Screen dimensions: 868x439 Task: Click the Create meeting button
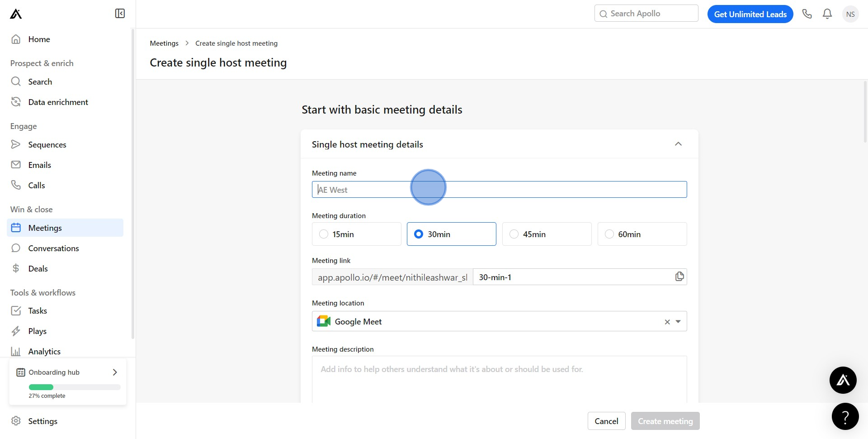click(x=665, y=421)
